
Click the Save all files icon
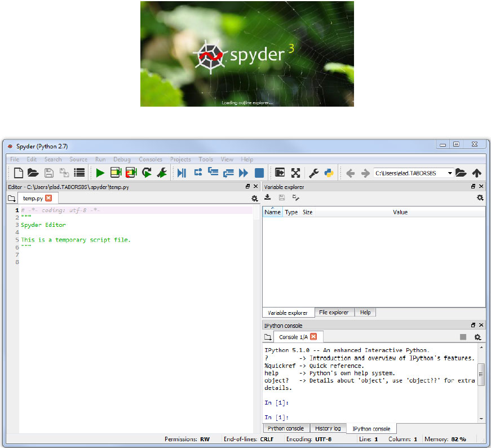64,173
